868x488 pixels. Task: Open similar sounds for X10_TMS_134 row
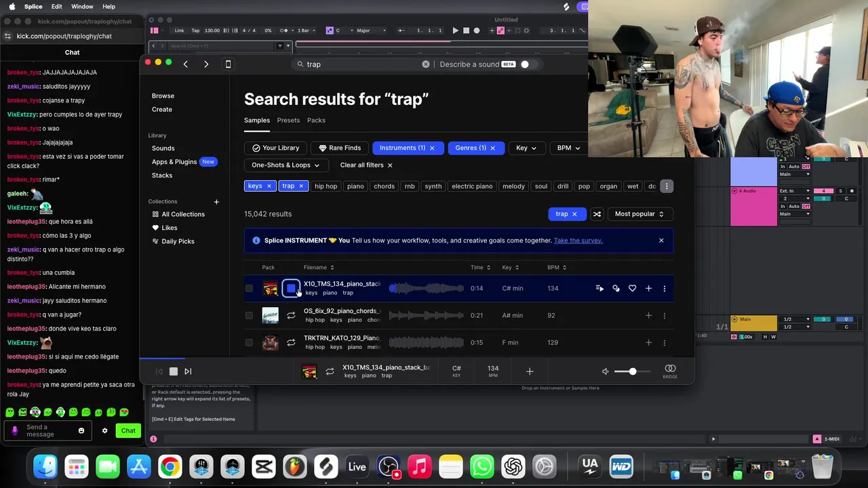(x=616, y=288)
